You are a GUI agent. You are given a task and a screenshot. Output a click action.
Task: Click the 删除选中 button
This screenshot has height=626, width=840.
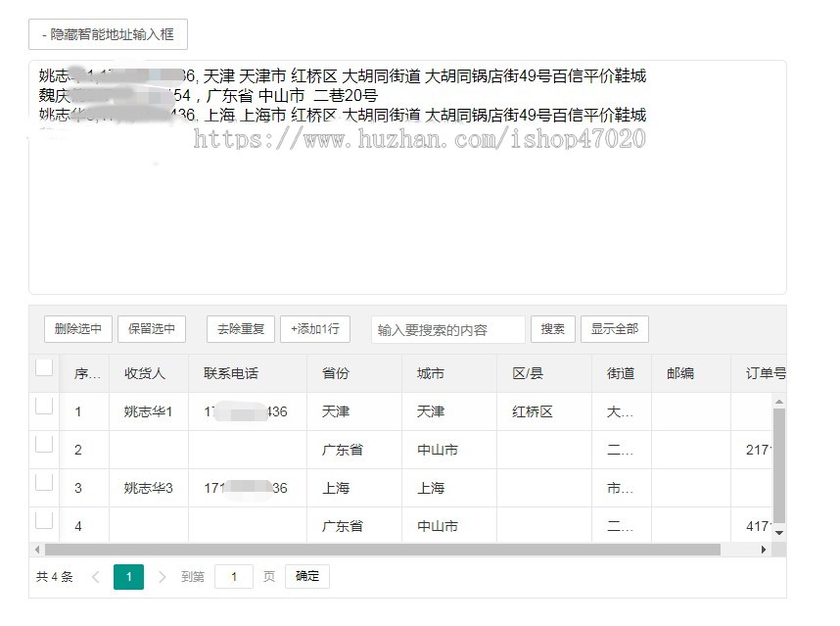tap(78, 328)
